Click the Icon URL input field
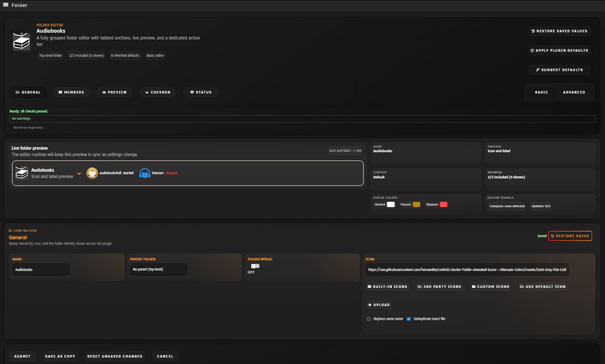The image size is (605, 364). pos(467,270)
